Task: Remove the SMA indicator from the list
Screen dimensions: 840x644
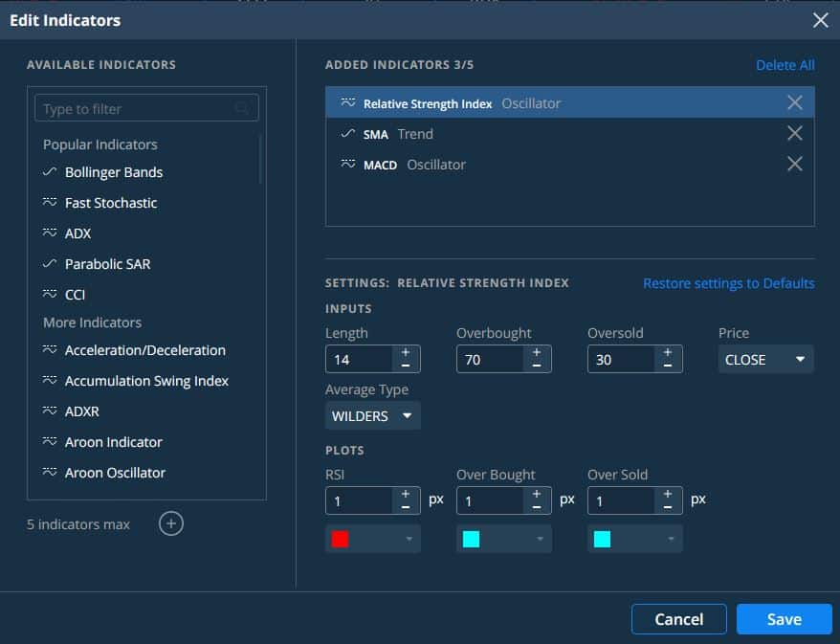Action: click(x=794, y=133)
